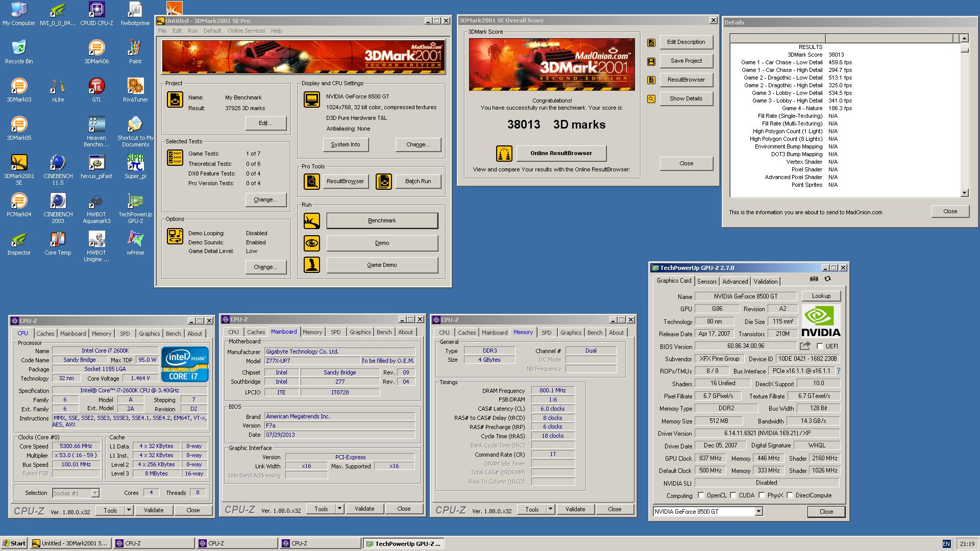Click the Edit button in Project section
980x551 pixels.
(x=265, y=123)
